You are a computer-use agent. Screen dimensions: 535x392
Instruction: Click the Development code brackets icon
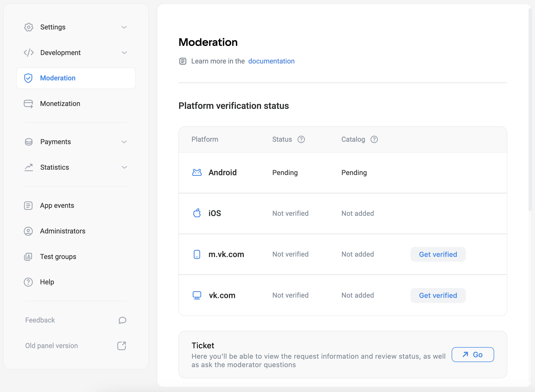29,53
